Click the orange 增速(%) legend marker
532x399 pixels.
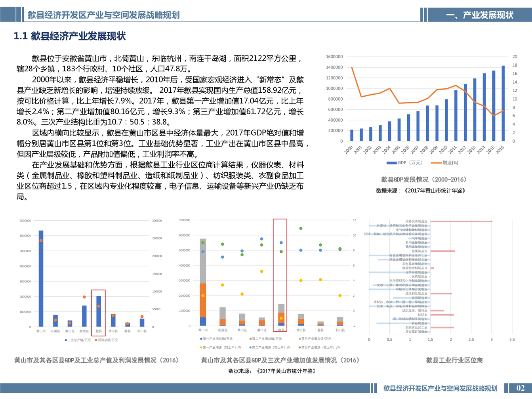coord(436,163)
